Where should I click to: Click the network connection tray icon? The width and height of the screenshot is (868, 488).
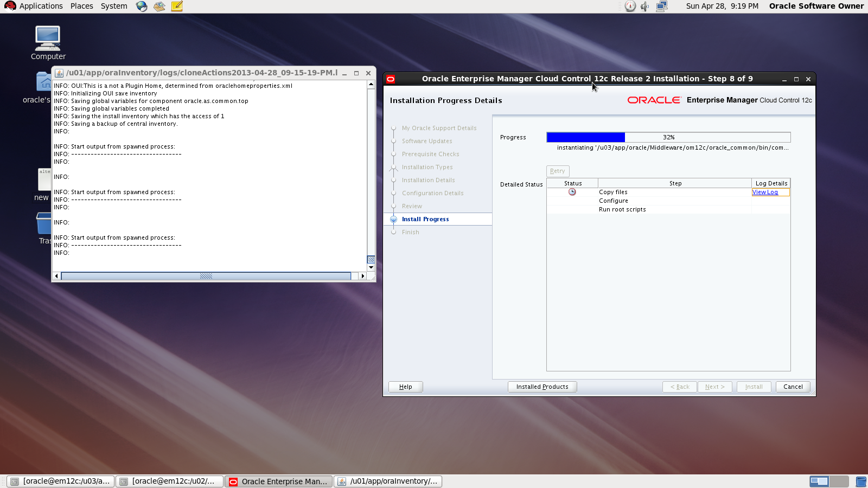tap(661, 7)
